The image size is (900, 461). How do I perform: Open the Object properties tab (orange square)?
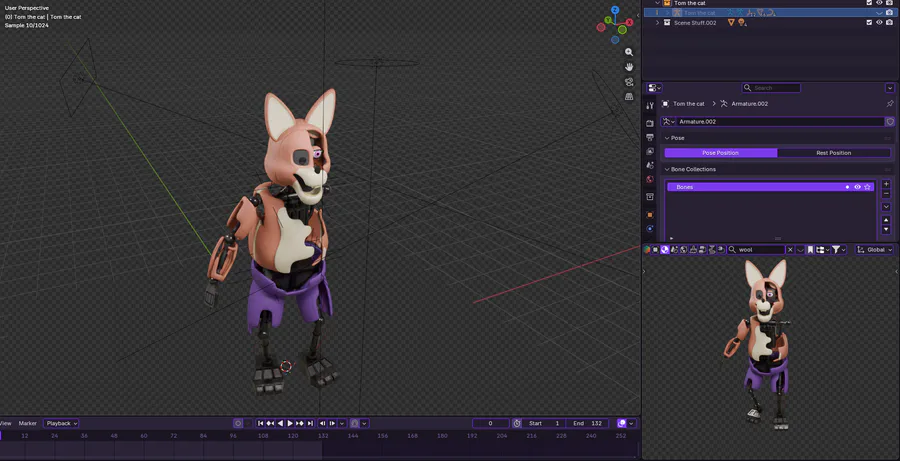(650, 215)
